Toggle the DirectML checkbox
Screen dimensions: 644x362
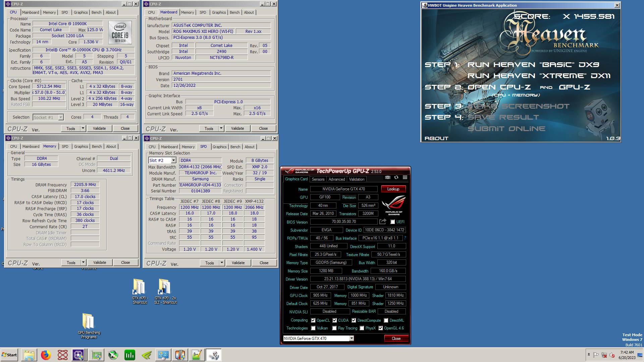tap(386, 320)
